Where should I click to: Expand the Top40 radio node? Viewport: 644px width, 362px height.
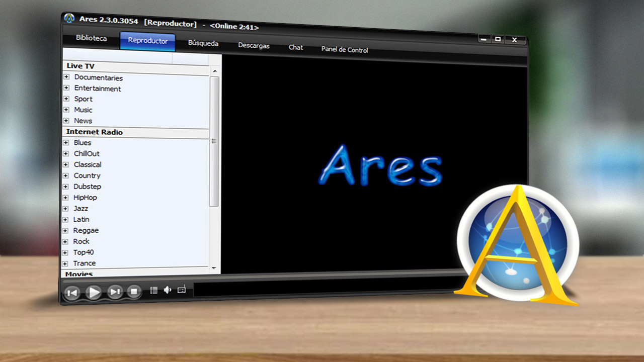[x=65, y=252]
